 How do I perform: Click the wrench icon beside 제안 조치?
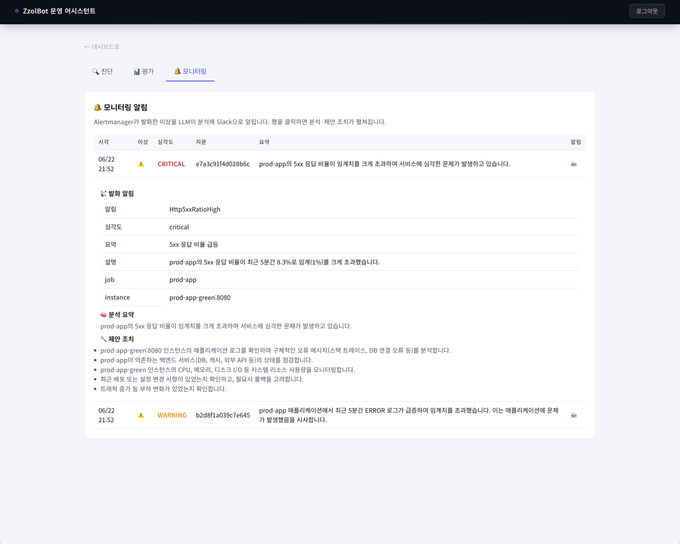click(103, 339)
